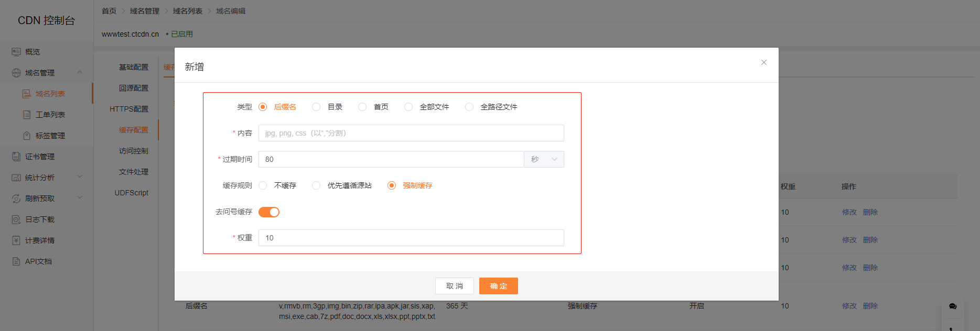
Task: Select the 全路径文件 type radio button
Action: click(469, 107)
